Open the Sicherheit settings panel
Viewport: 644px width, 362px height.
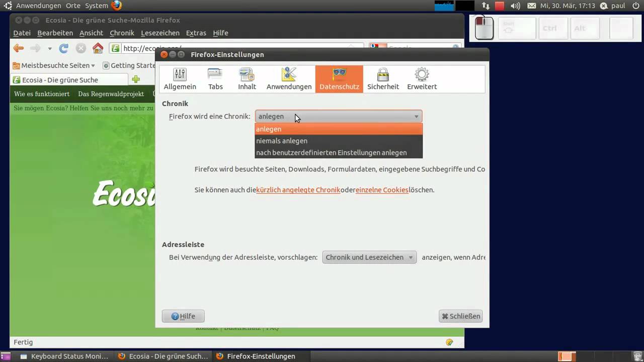[x=383, y=79]
